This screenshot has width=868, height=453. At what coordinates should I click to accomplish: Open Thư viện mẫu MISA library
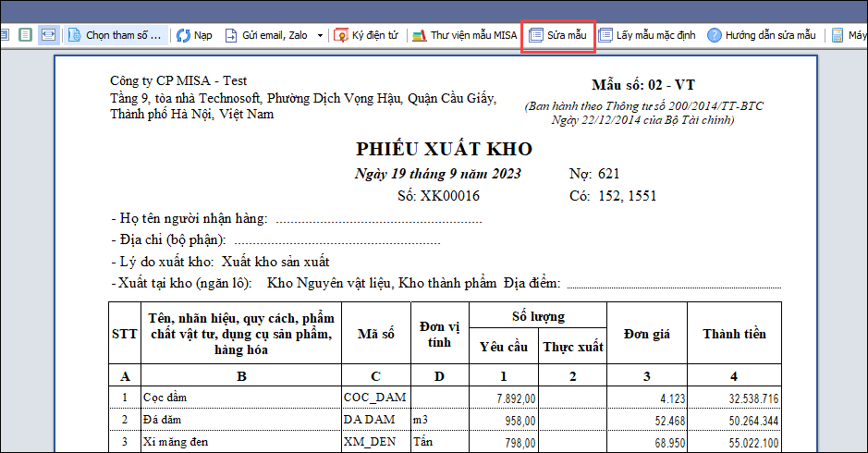(464, 35)
